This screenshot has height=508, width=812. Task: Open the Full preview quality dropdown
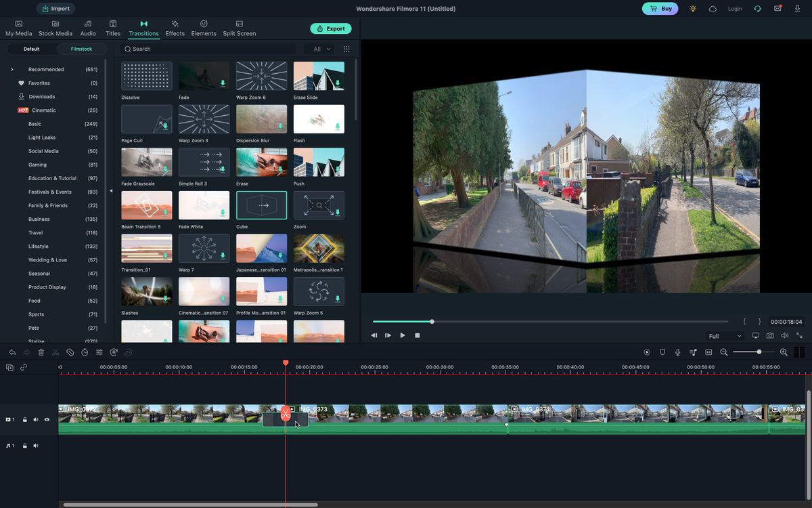click(724, 335)
